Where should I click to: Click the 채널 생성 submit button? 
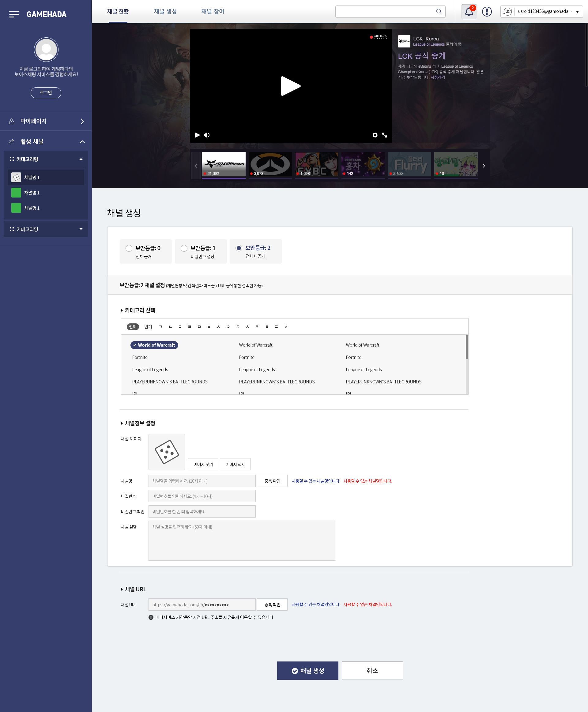coord(307,671)
